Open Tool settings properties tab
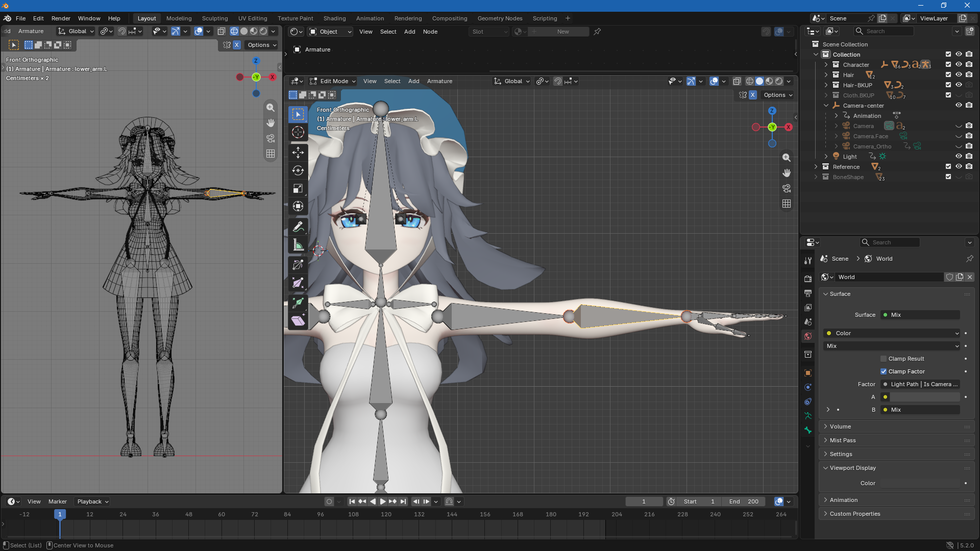 click(x=808, y=261)
